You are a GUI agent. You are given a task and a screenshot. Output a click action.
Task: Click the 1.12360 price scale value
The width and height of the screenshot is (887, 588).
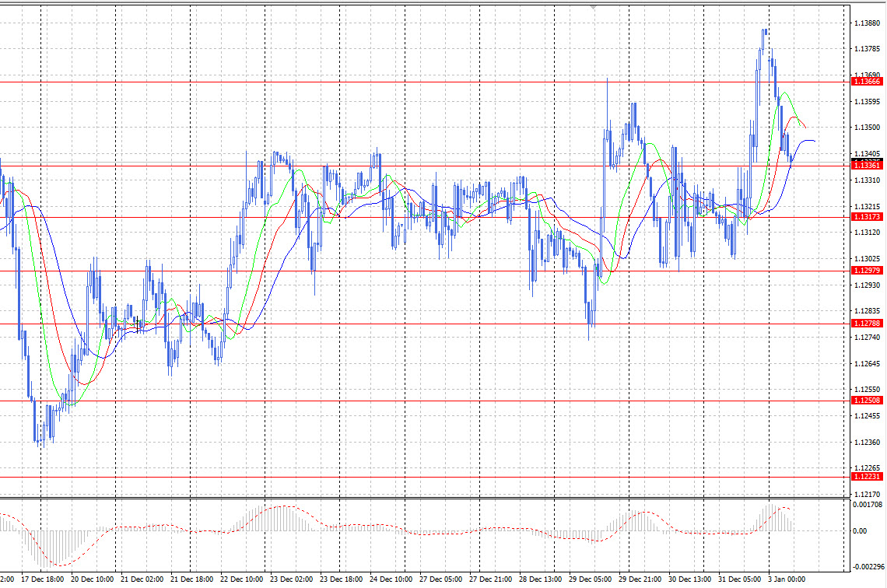(868, 442)
